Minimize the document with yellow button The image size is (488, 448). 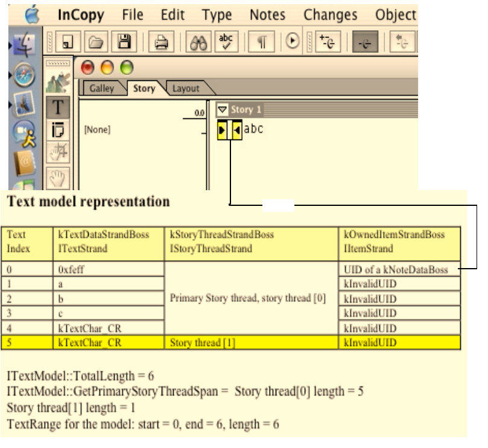click(107, 67)
